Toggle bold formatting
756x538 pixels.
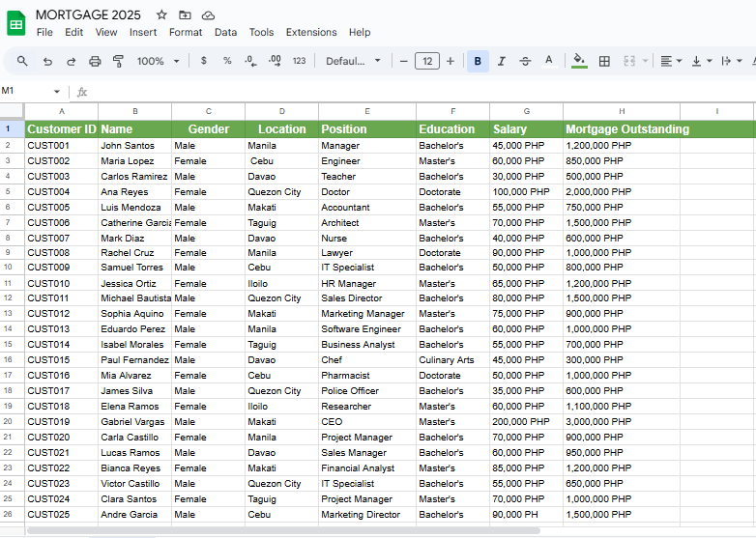click(478, 61)
